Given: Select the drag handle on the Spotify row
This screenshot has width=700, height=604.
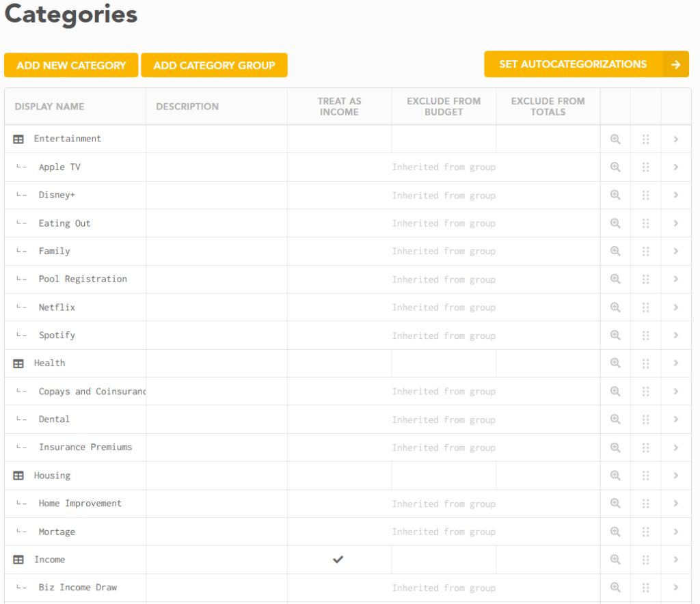Looking at the screenshot, I should point(645,335).
